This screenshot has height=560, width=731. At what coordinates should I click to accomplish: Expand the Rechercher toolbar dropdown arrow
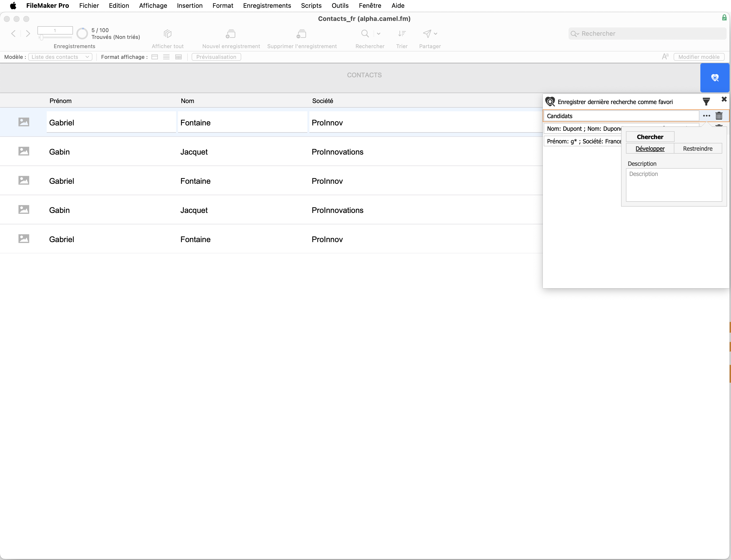[x=378, y=34]
